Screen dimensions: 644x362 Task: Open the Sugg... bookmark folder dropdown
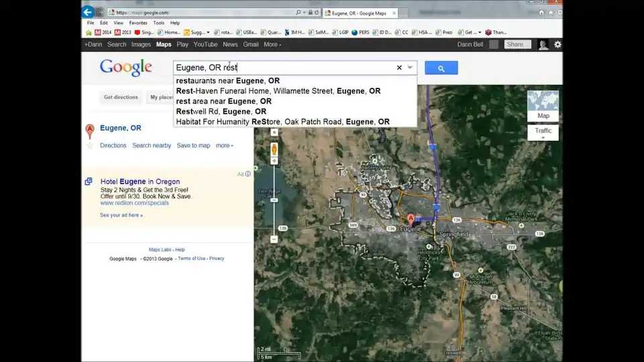(208, 32)
